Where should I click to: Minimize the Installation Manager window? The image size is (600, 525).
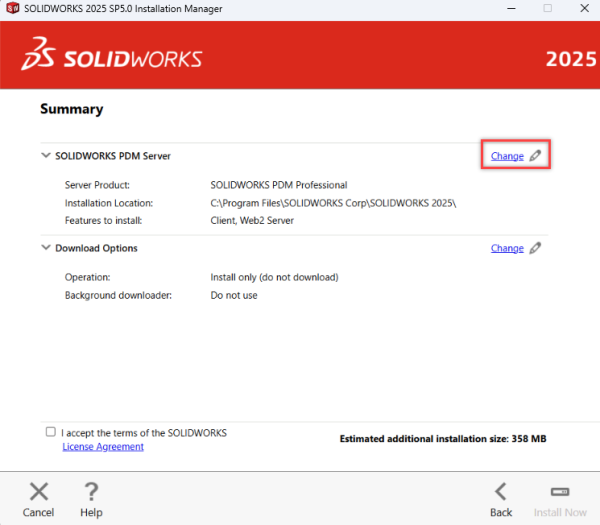pyautogui.click(x=511, y=8)
